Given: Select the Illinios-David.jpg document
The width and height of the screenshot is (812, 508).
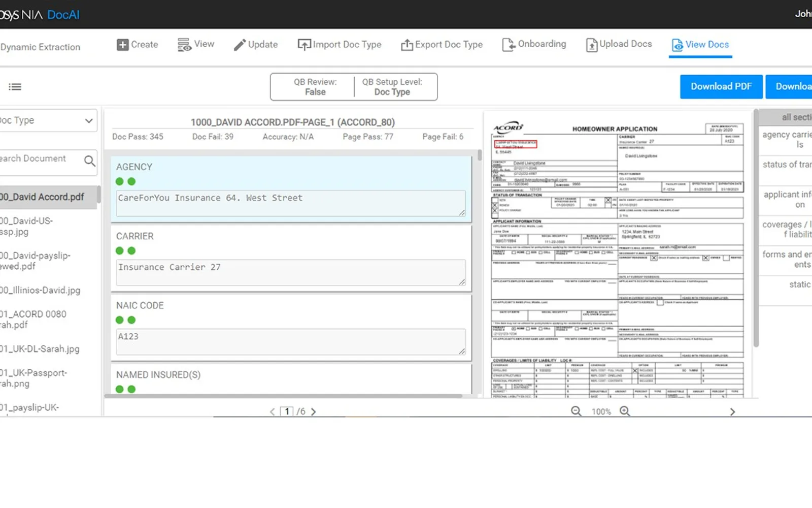Looking at the screenshot, I should pyautogui.click(x=41, y=291).
